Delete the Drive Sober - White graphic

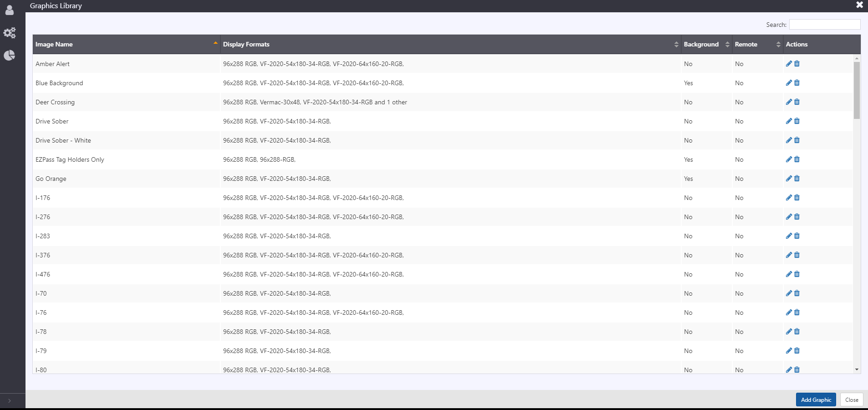[797, 140]
